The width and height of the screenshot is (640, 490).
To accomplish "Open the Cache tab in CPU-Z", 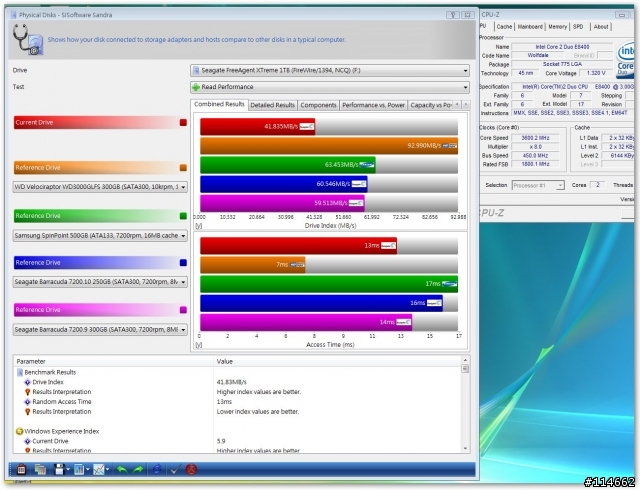I will tap(504, 27).
